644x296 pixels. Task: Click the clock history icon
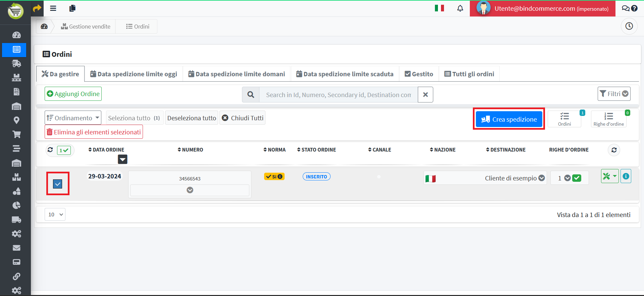[629, 26]
